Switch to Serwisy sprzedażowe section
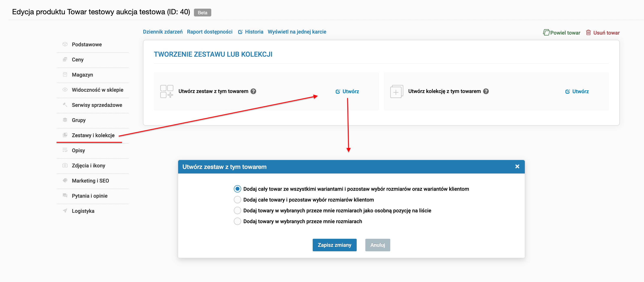This screenshot has width=644, height=282. pyautogui.click(x=97, y=105)
